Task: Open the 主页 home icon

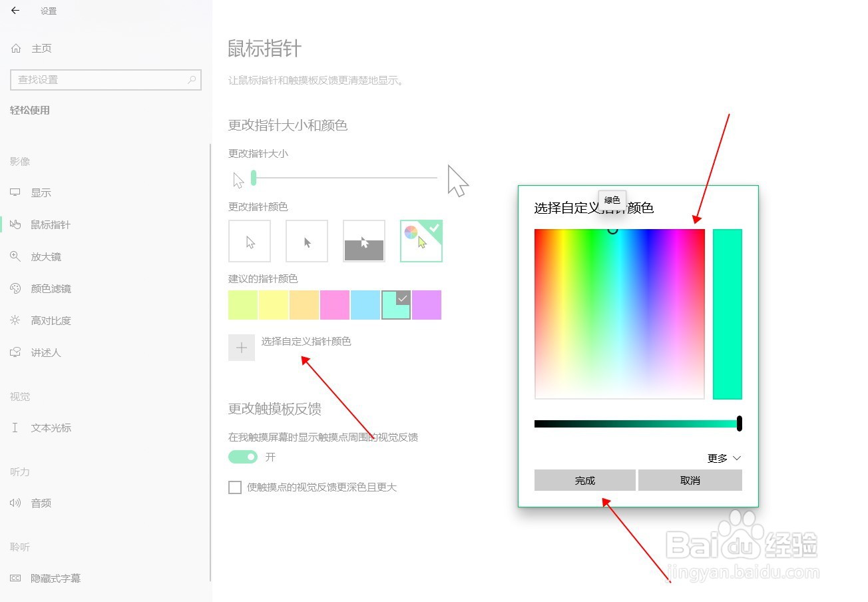Action: click(16, 49)
